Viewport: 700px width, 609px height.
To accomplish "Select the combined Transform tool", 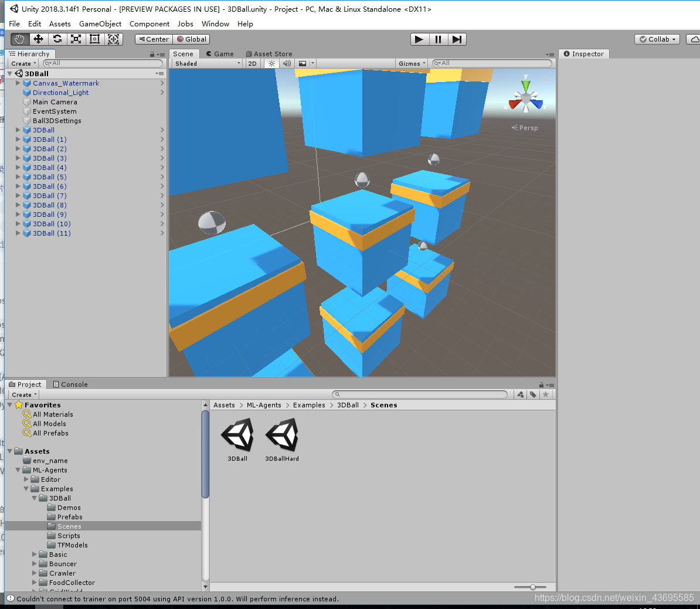I will point(113,39).
